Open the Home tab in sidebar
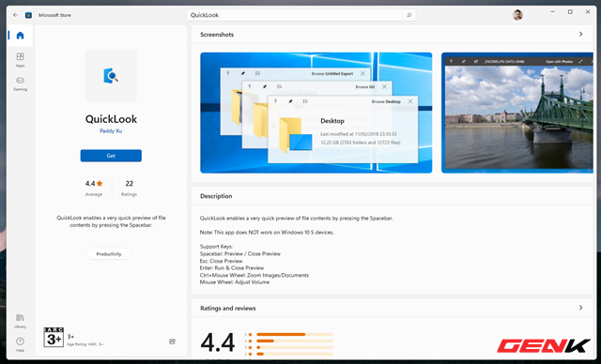The image size is (601, 364). click(x=20, y=36)
